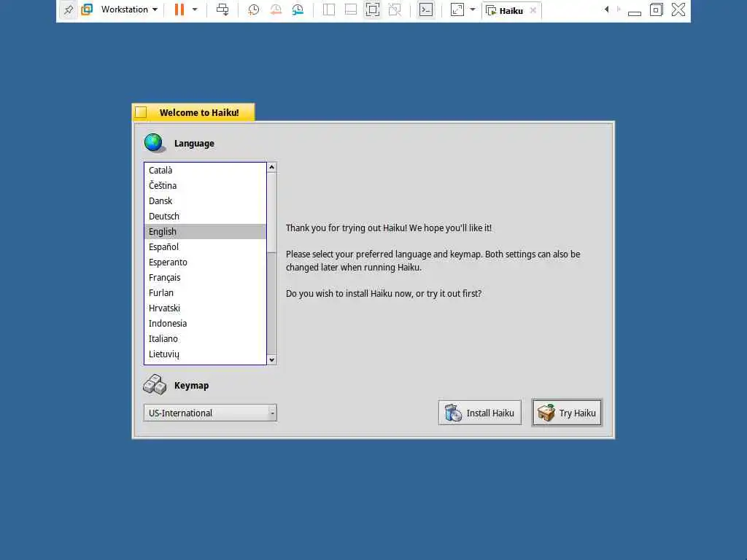The image size is (747, 560).
Task: Choose Dansk language
Action: (205, 201)
